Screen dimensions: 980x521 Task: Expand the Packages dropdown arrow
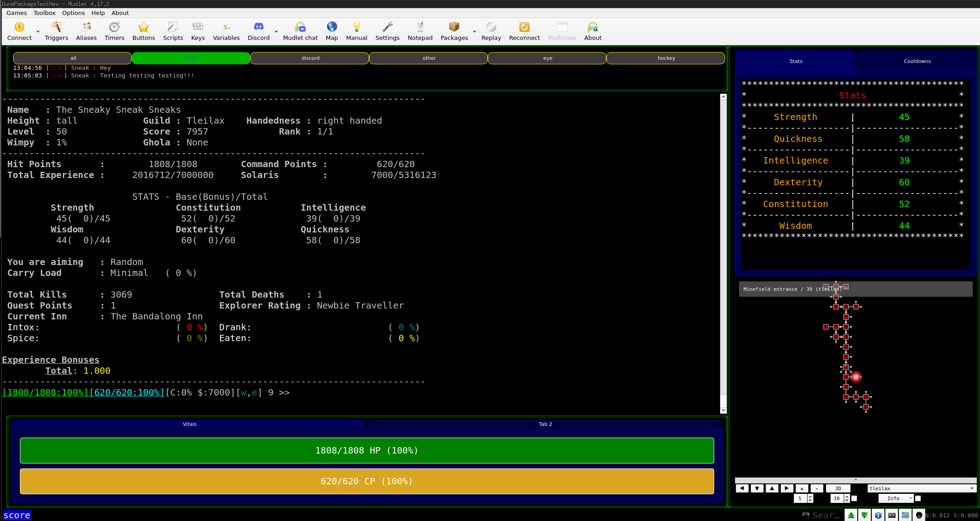click(475, 32)
